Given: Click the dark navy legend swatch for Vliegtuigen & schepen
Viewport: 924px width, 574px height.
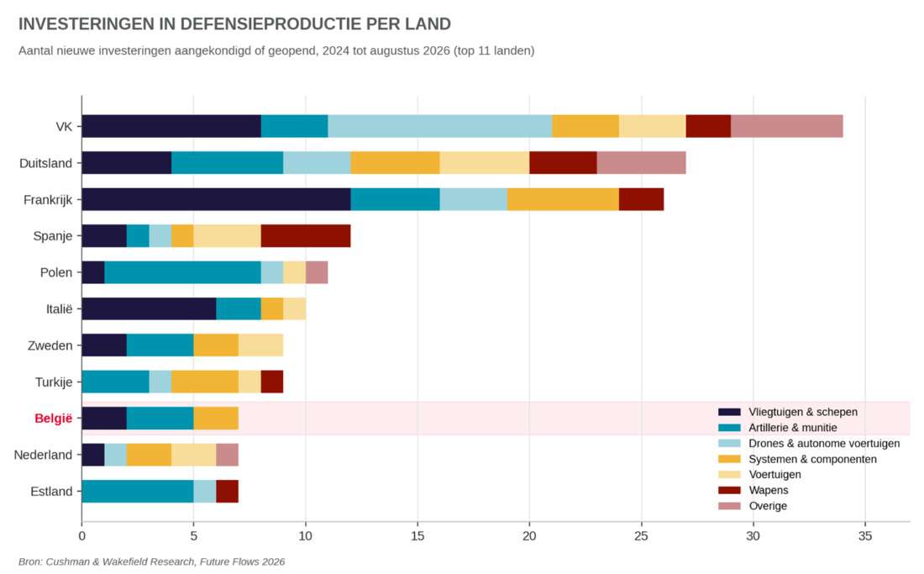Looking at the screenshot, I should [729, 412].
